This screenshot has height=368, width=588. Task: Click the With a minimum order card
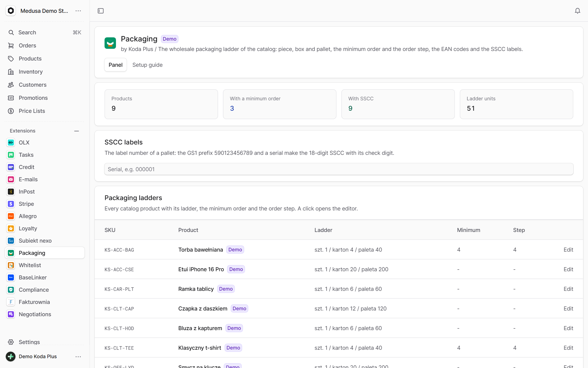[280, 104]
